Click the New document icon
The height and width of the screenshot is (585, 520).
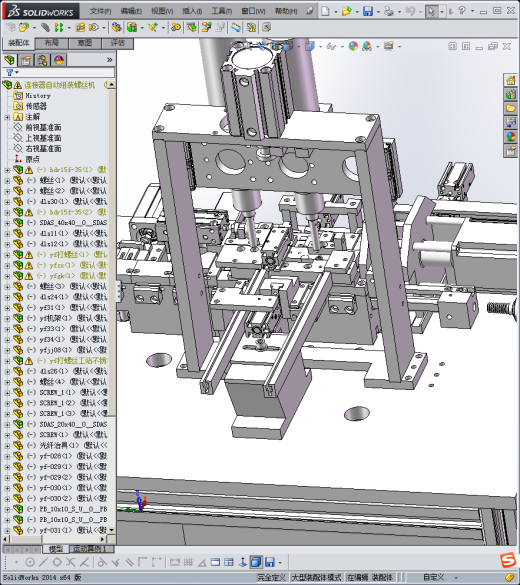[x=325, y=11]
